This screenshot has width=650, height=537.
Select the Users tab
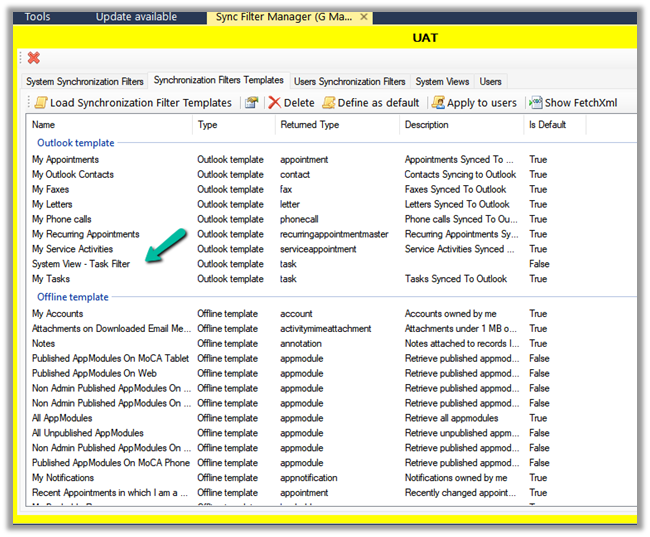point(490,81)
